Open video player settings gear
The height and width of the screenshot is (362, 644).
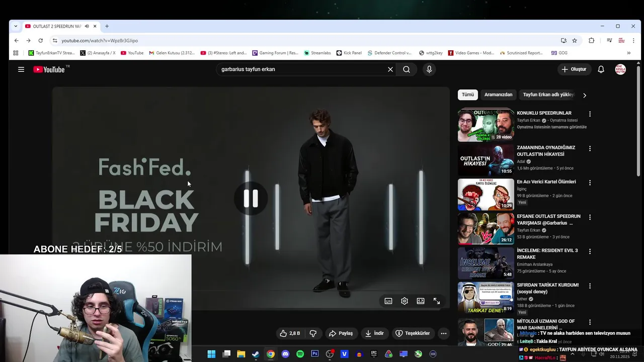pos(405,301)
